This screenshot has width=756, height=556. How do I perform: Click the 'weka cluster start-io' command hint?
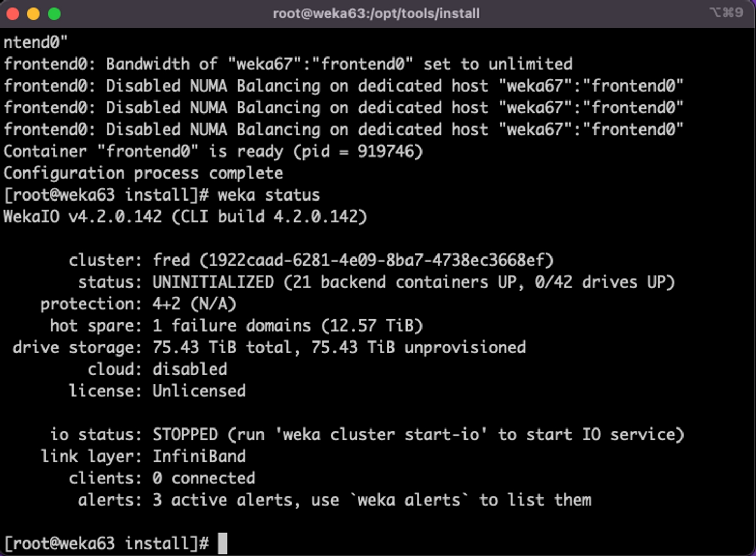pyautogui.click(x=381, y=434)
